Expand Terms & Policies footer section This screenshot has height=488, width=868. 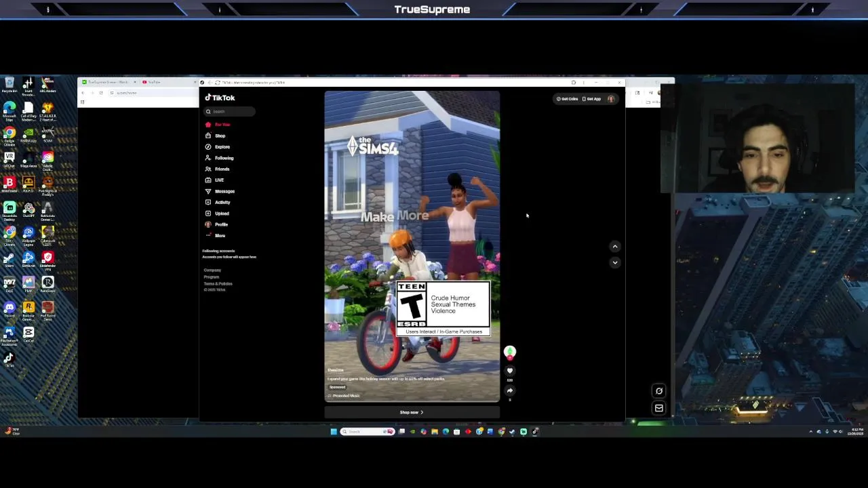point(218,284)
